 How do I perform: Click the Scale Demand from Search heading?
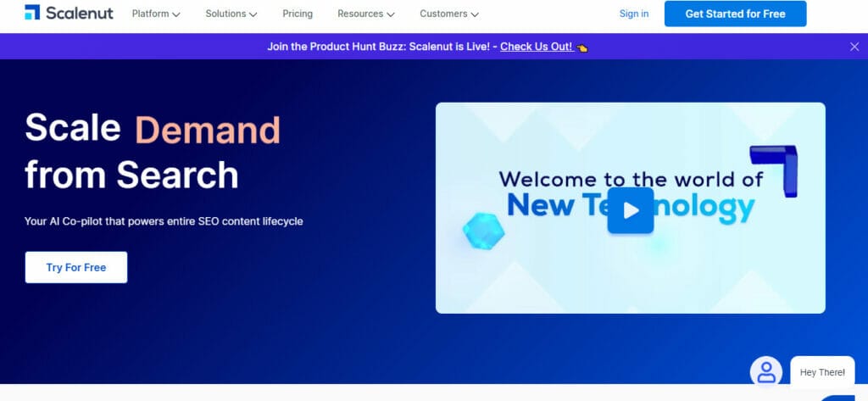[x=153, y=151]
